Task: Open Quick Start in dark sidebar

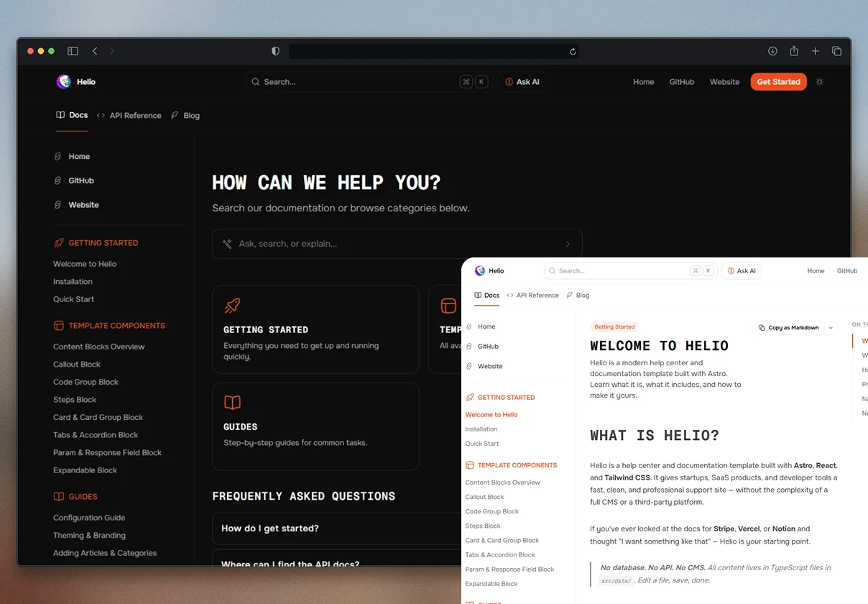Action: coord(73,299)
